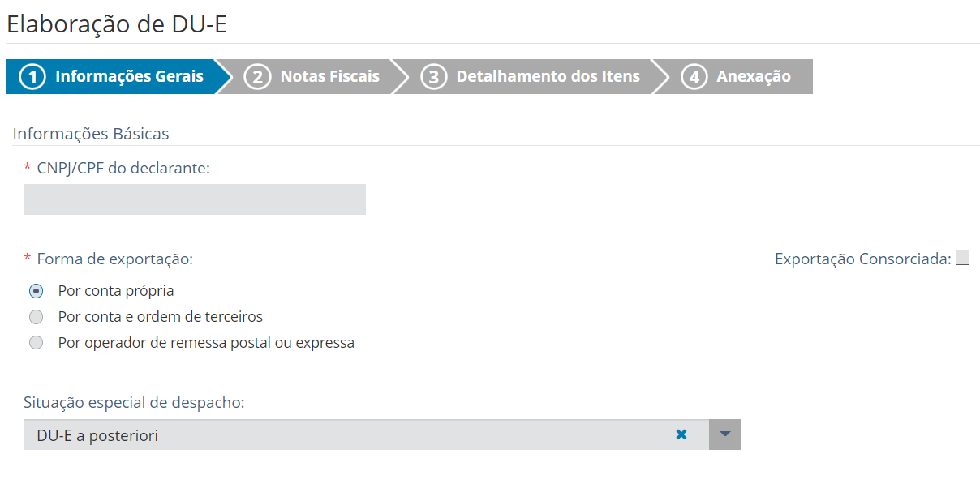Focus the CNPJ/CPF do declarante input field

pos(195,199)
